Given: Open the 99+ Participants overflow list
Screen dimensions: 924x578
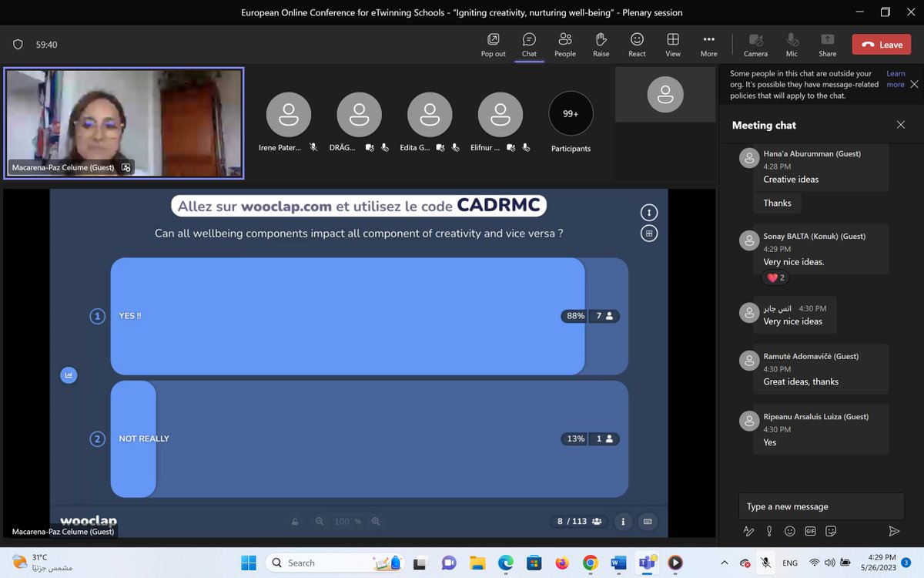Looking at the screenshot, I should [x=571, y=114].
